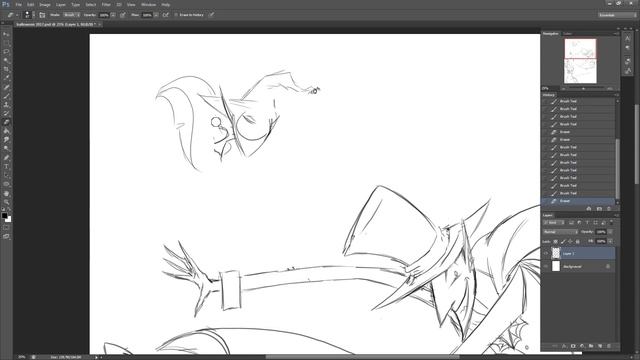Hide Layer 1 with its eye icon
This screenshot has width=640, height=360.
pos(546,253)
